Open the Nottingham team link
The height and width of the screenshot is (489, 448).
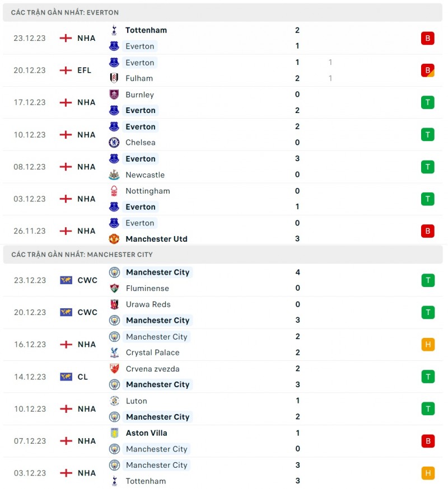coord(147,191)
